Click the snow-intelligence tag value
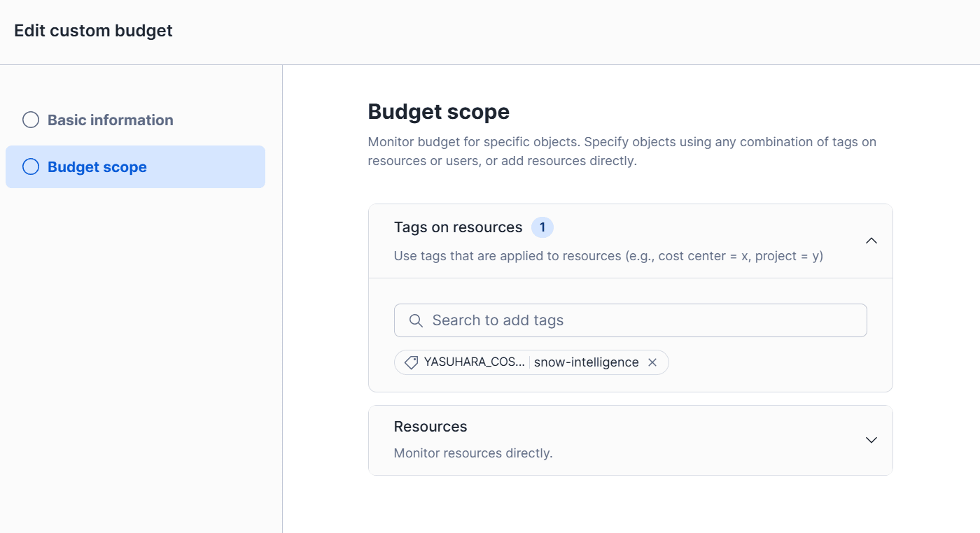Screen dimensions: 980x533 586,362
